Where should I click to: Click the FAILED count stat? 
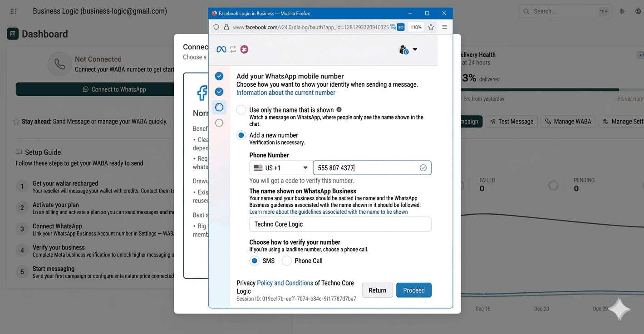487,184
